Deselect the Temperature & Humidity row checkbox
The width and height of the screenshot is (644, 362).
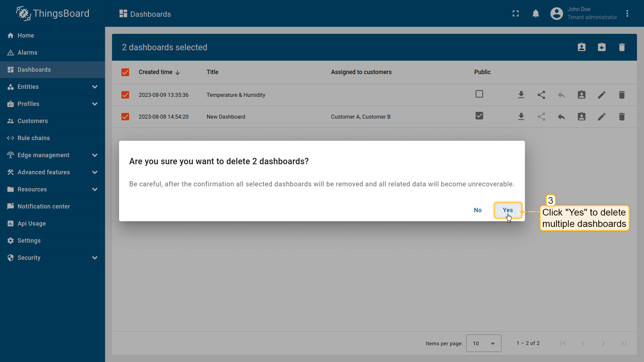(125, 95)
